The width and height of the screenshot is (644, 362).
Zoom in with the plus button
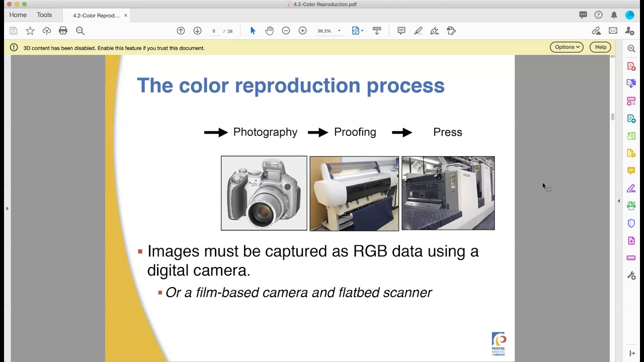(302, 31)
